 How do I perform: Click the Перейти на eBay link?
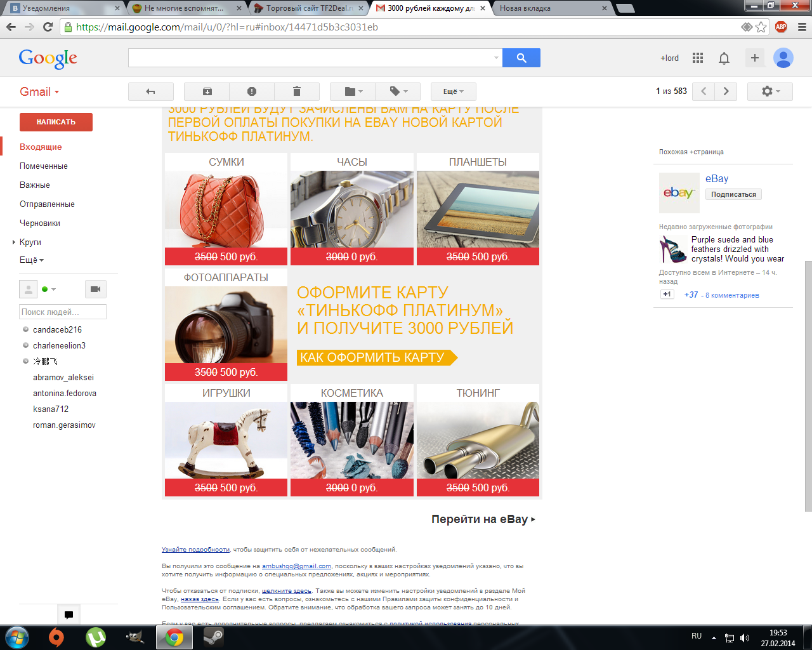coord(483,519)
